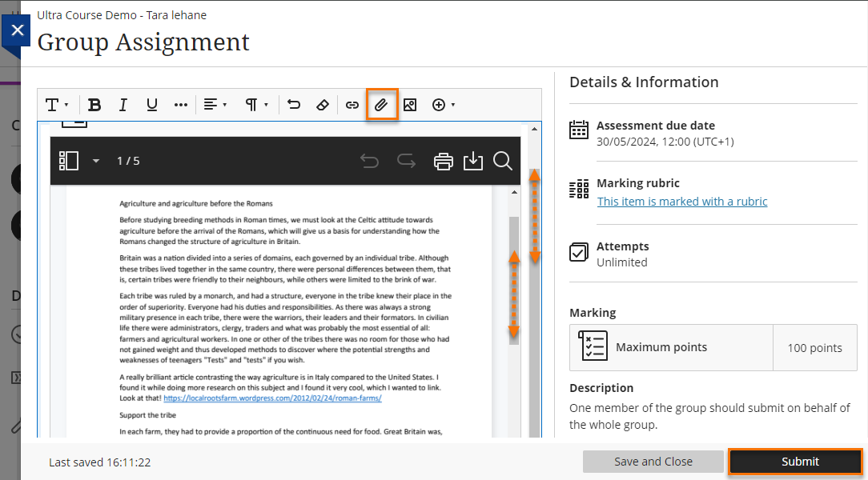The width and height of the screenshot is (868, 480).
Task: Toggle the PDF thumbnail sidebar panel
Action: click(68, 161)
